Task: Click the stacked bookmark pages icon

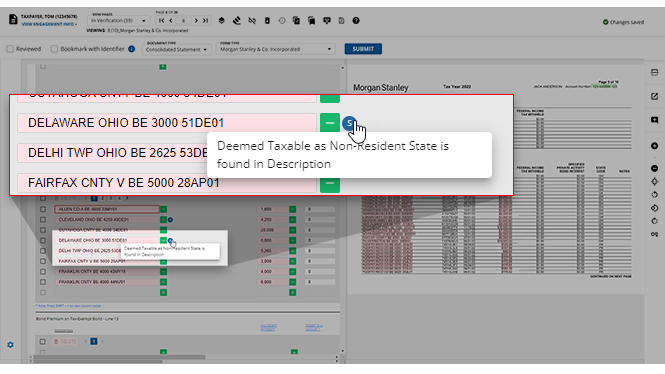Action: [311, 20]
